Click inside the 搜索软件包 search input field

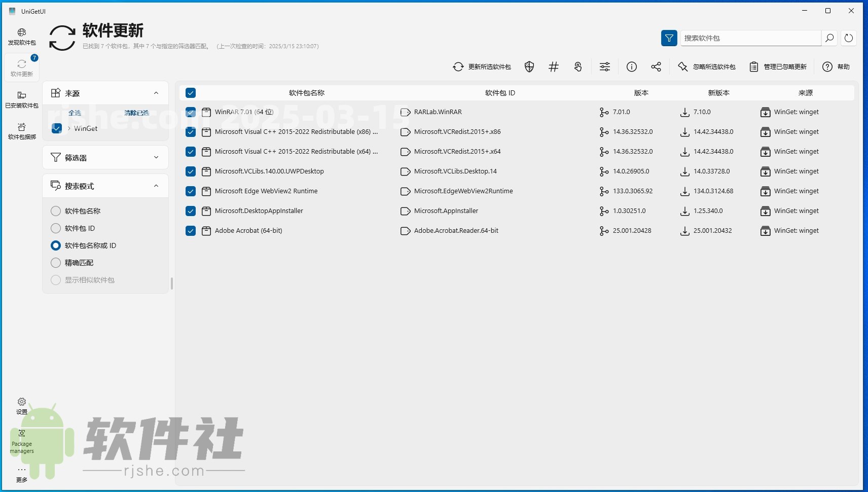pos(750,38)
